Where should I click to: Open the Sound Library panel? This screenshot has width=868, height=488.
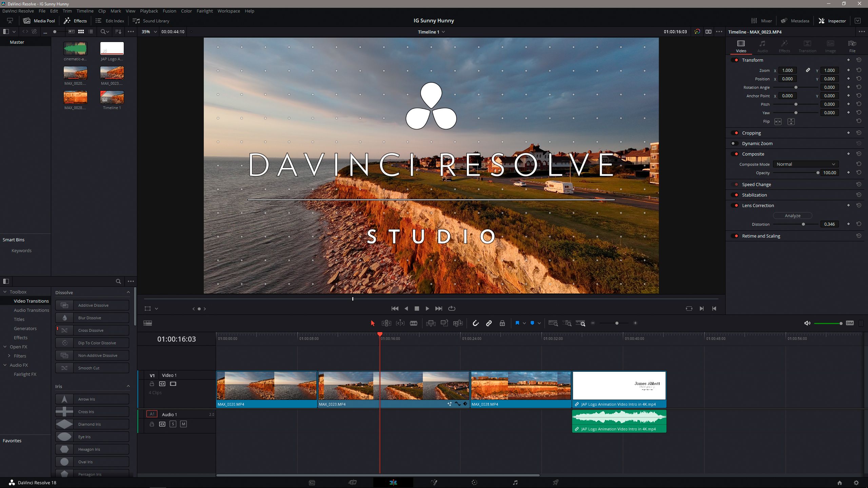coord(151,21)
